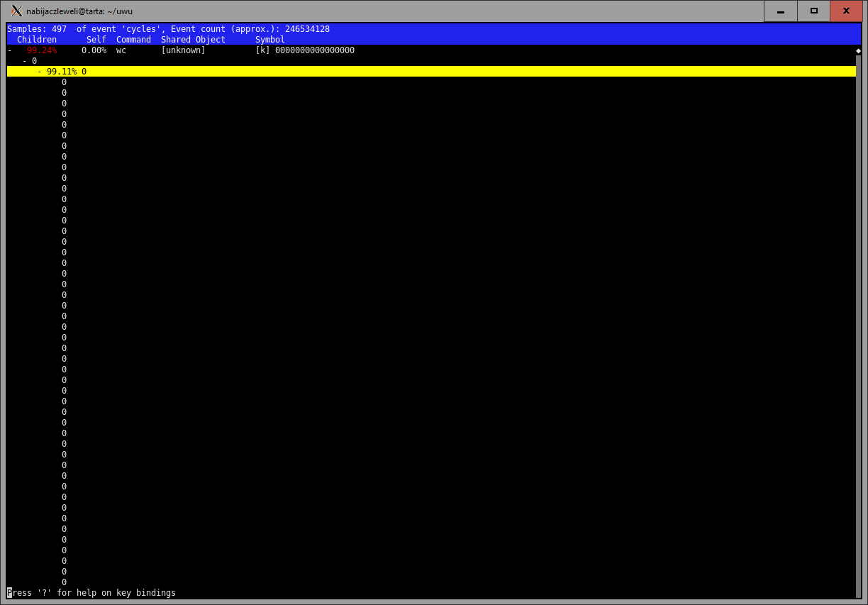868x605 pixels.
Task: Click the Symbol column header
Action: [x=270, y=40]
